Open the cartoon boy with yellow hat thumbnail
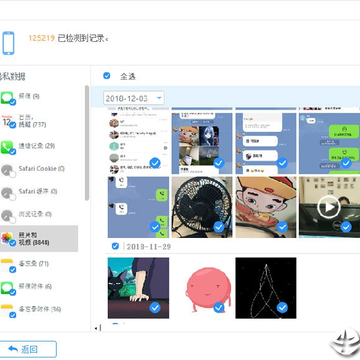360x360 pixels. point(266,207)
